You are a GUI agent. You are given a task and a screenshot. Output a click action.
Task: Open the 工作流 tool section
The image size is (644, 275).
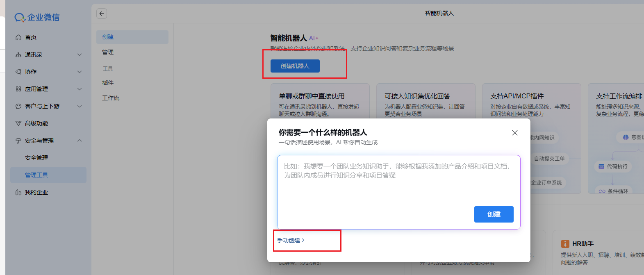point(132,98)
